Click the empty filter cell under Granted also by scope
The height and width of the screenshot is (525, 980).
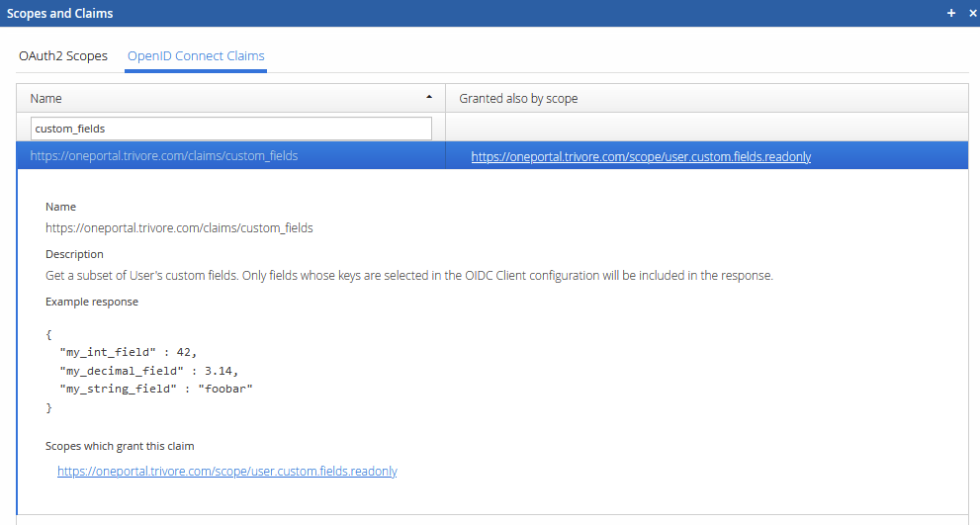[706, 129]
